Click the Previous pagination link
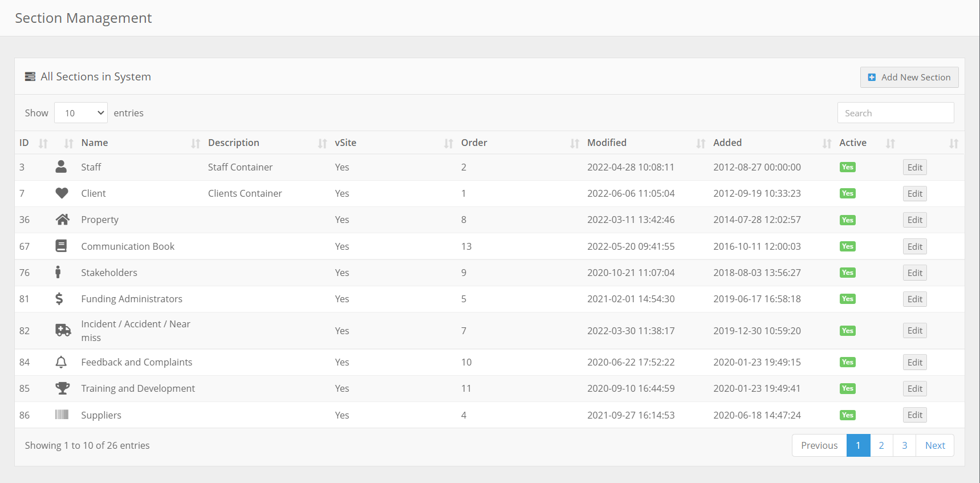Image resolution: width=980 pixels, height=483 pixels. point(819,445)
